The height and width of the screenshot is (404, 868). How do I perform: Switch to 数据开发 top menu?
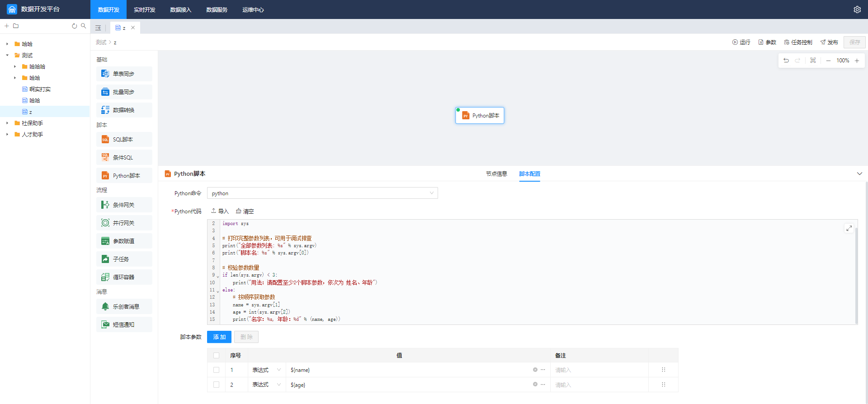pyautogui.click(x=108, y=9)
